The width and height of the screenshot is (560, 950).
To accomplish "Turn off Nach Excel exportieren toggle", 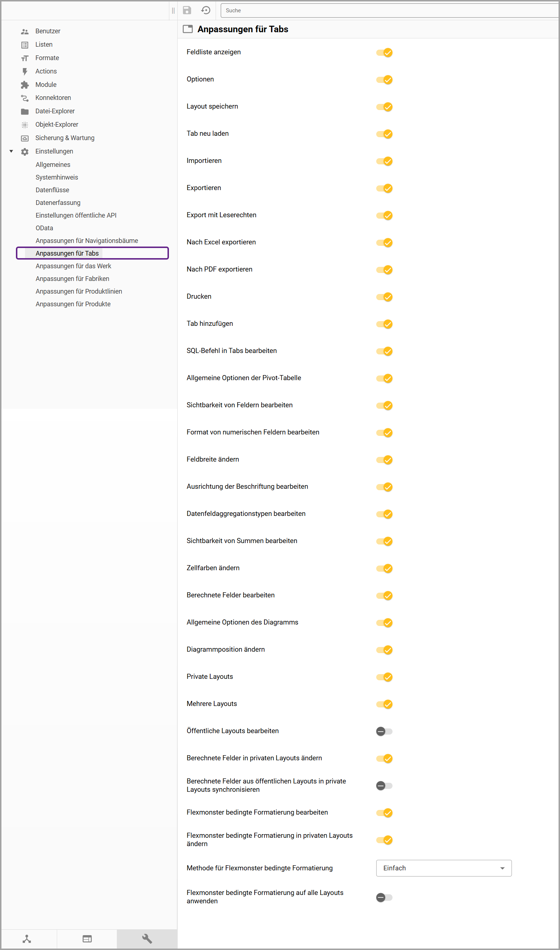I will [x=384, y=243].
